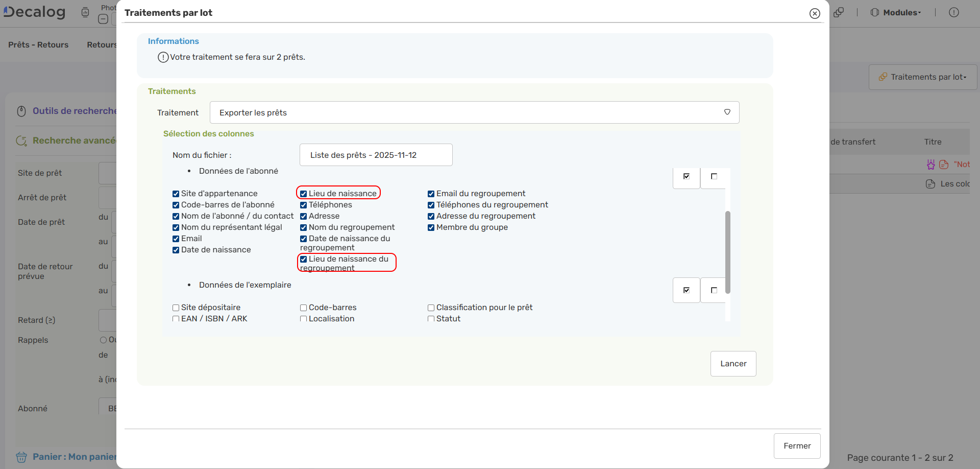Viewport: 980px width, 469px height.
Task: Click the overlapping squares icon in header
Action: (839, 12)
